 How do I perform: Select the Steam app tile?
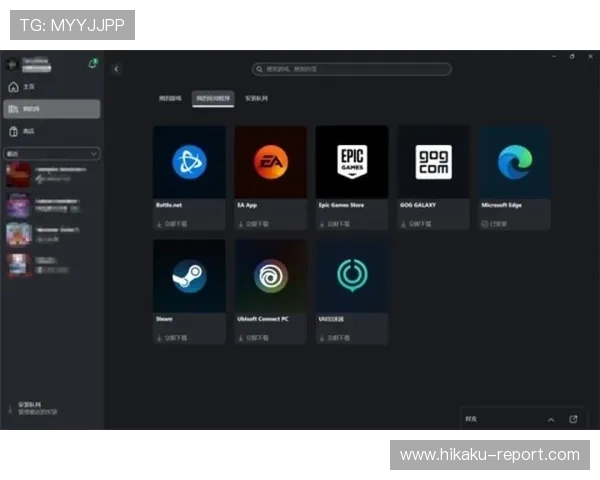(189, 276)
